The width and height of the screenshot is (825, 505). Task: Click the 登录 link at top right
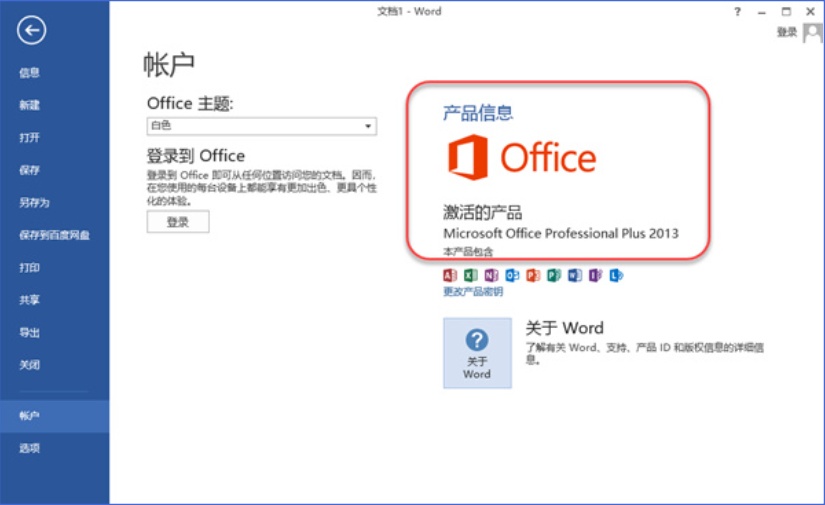(x=787, y=33)
